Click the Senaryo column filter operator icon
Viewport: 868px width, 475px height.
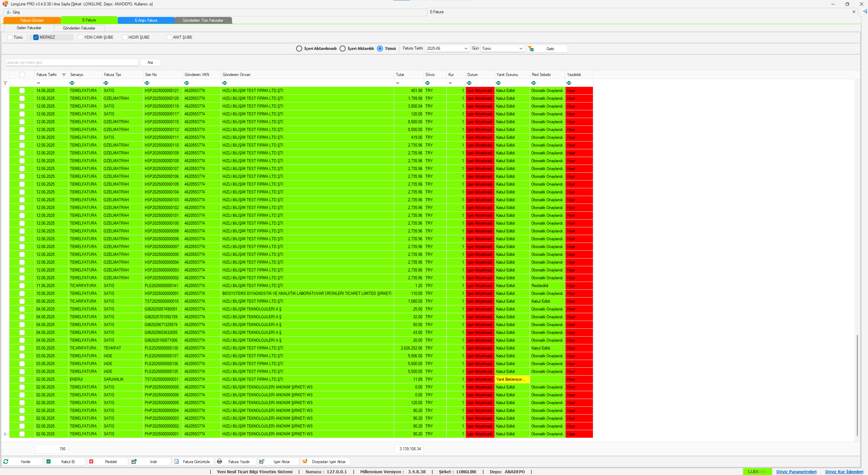tap(72, 83)
